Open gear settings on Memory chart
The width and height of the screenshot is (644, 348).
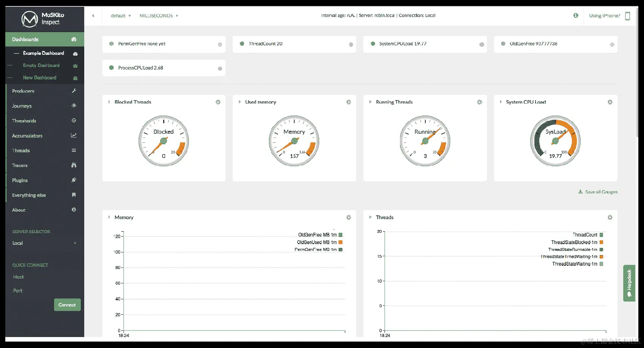click(349, 217)
